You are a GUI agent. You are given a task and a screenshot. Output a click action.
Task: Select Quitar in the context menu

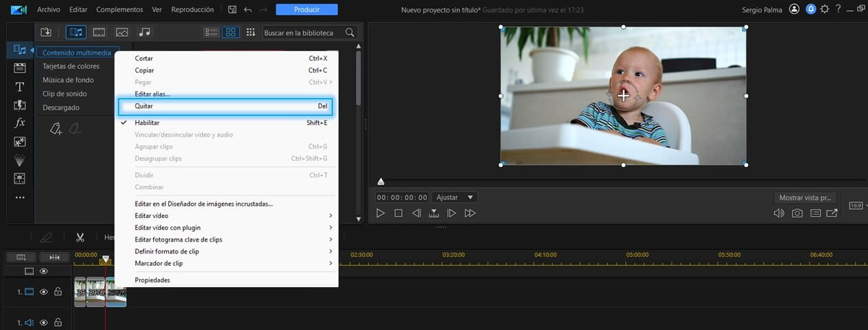[x=226, y=106]
